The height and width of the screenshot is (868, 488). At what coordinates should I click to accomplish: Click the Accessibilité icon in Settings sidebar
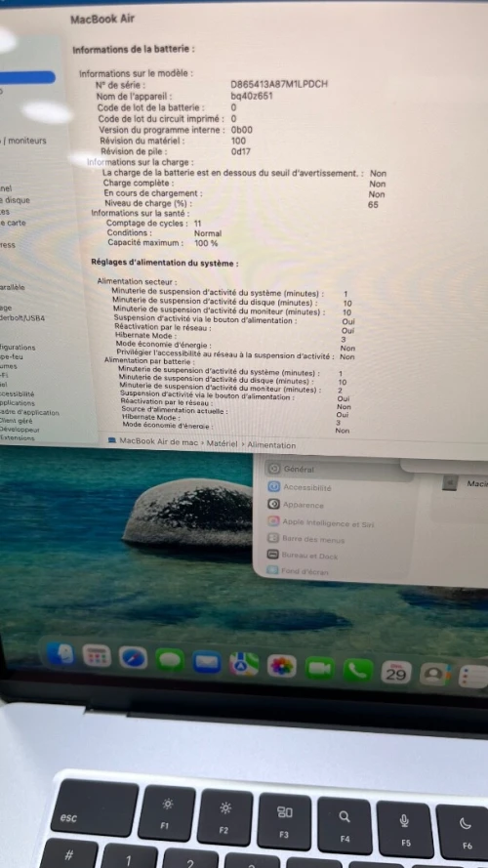tap(273, 486)
